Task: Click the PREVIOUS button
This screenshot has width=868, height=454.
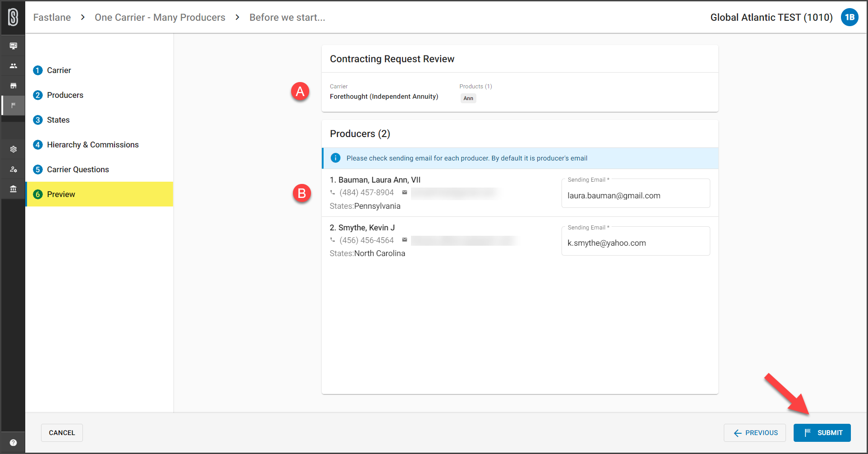Action: 755,433
